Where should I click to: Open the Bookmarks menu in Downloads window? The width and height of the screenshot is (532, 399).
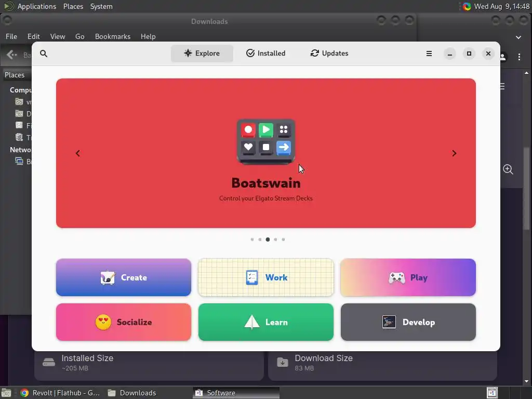(x=113, y=36)
